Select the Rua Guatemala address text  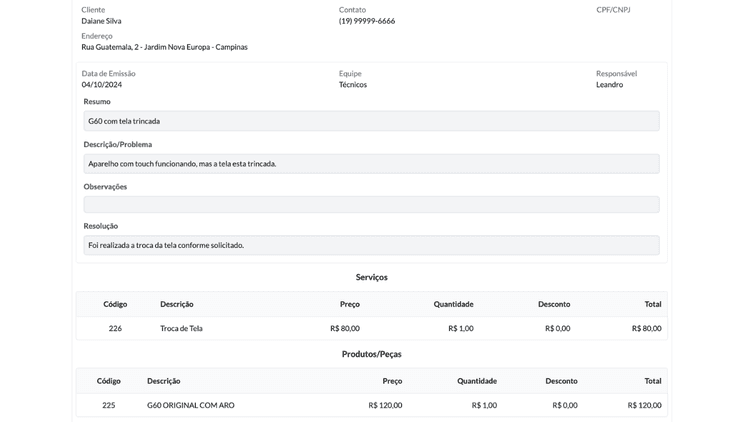point(164,47)
